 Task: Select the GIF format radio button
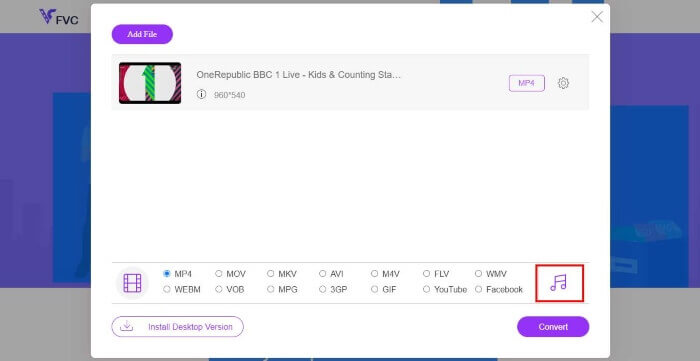click(375, 289)
